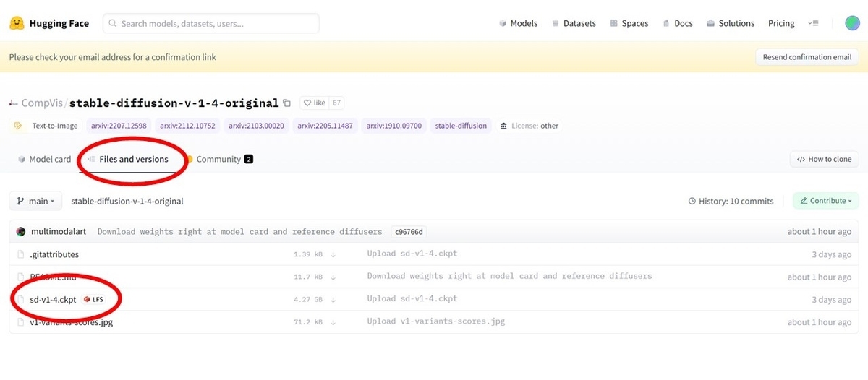
Task: Open the Docs section
Action: pyautogui.click(x=677, y=23)
